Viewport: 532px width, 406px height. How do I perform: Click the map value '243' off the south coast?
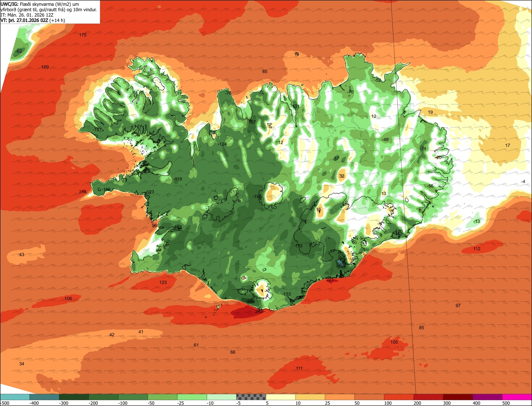click(x=259, y=311)
